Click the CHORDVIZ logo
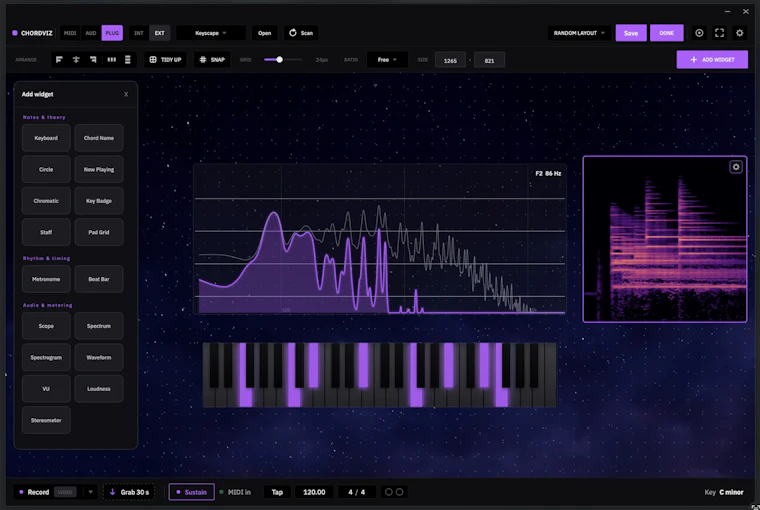This screenshot has width=760, height=510. point(32,33)
